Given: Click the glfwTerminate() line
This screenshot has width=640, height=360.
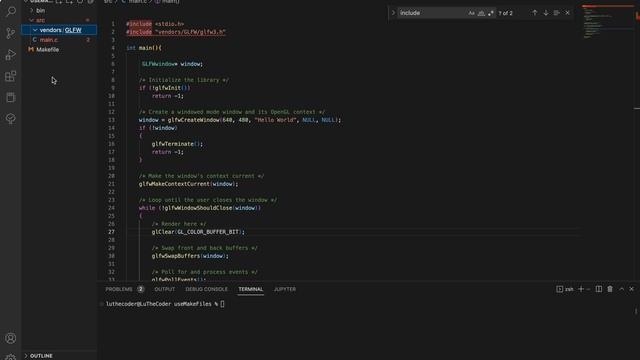Looking at the screenshot, I should click(177, 144).
